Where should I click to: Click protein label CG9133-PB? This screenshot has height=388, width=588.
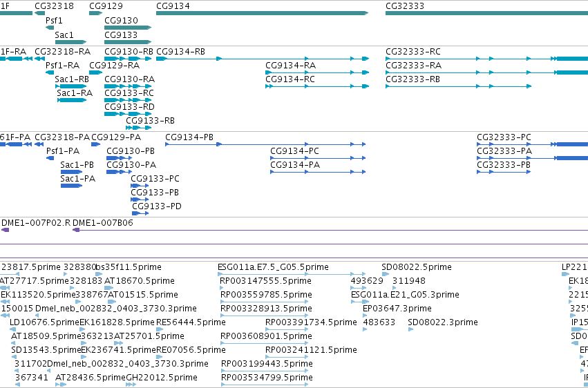155,193
